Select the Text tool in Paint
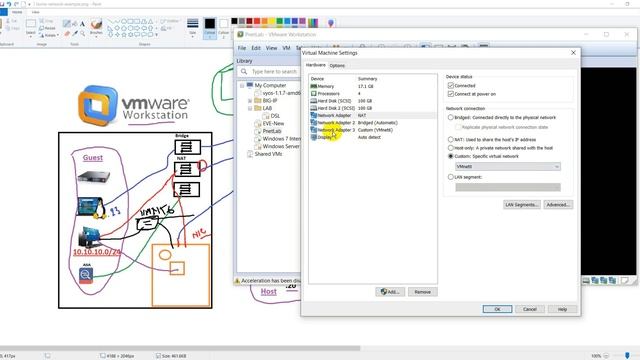Image resolution: width=640 pixels, height=360 pixels. 82,24
